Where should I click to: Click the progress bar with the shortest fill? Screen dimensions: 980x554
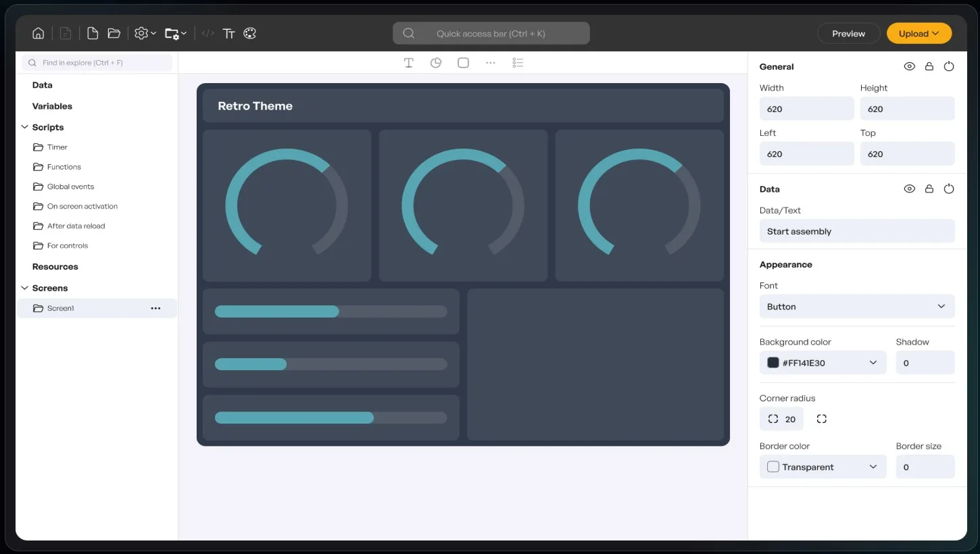331,364
